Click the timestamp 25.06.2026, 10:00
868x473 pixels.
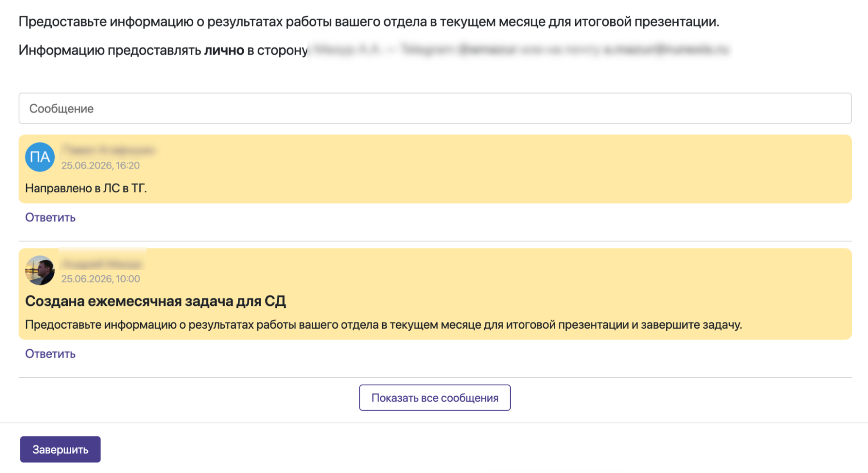point(100,279)
